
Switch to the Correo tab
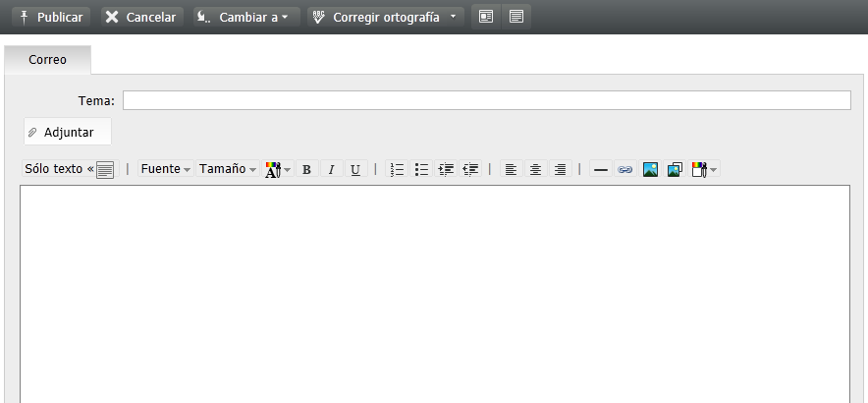(x=47, y=60)
